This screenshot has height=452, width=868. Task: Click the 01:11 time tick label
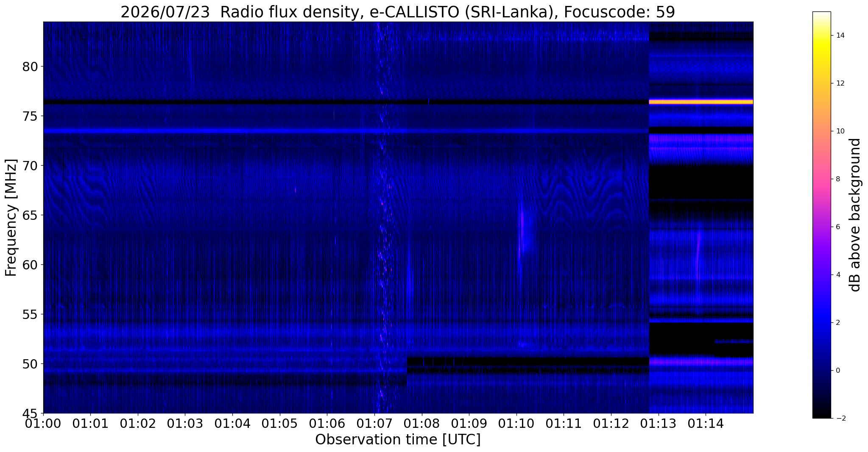point(564,423)
